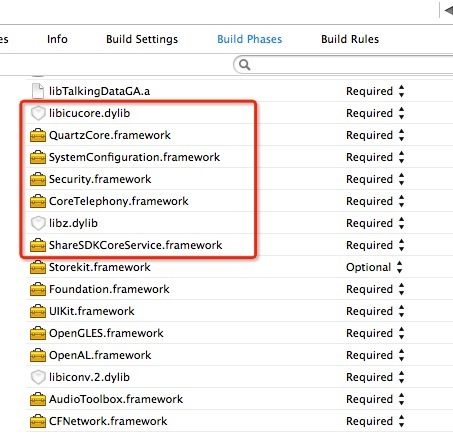Select the Foundation.framework row

(x=239, y=289)
